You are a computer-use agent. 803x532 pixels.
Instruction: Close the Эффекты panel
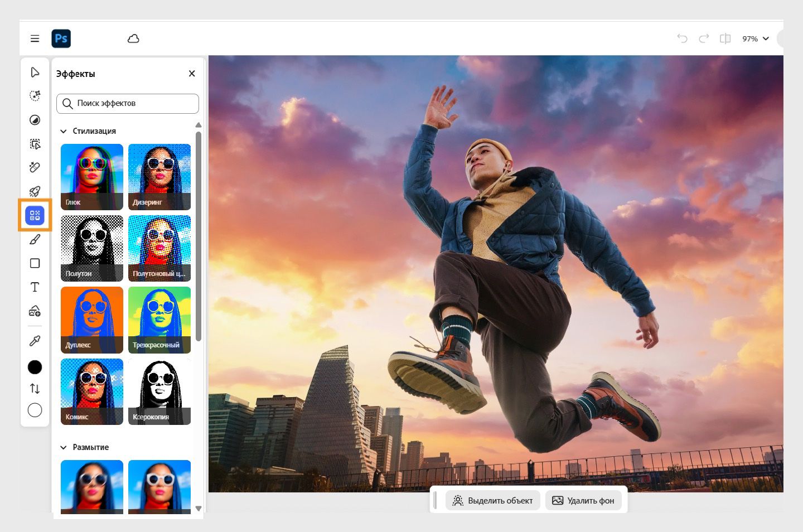[192, 74]
